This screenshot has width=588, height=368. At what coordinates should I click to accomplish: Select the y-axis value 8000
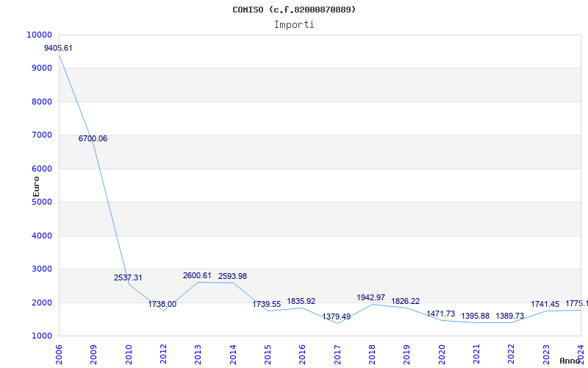(x=42, y=102)
